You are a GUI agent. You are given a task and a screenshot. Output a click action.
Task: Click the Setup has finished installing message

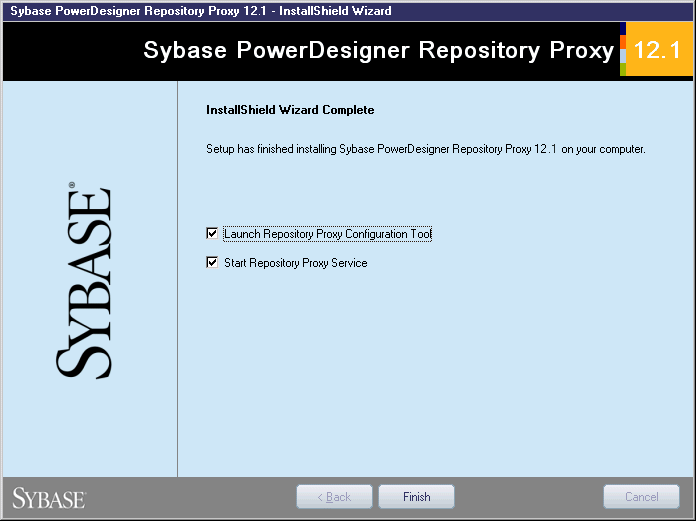point(426,149)
